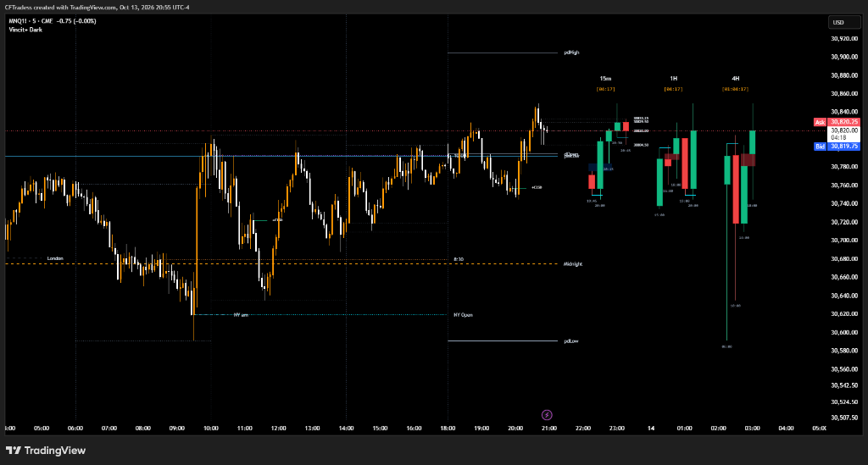This screenshot has height=465, width=868.
Task: Click the 05:00 time axis label
Action: [42, 429]
